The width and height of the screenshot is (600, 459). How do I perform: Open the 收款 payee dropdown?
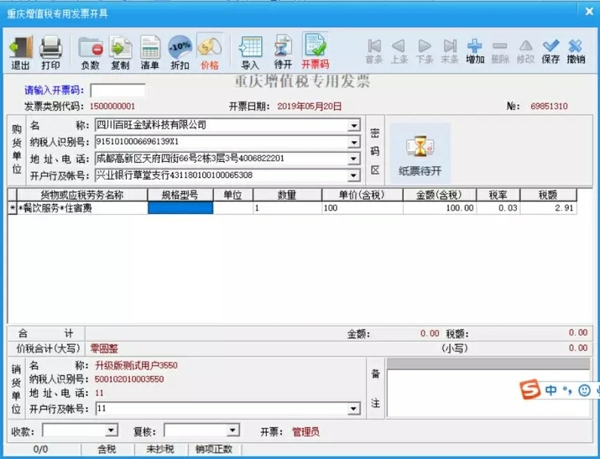click(x=111, y=431)
